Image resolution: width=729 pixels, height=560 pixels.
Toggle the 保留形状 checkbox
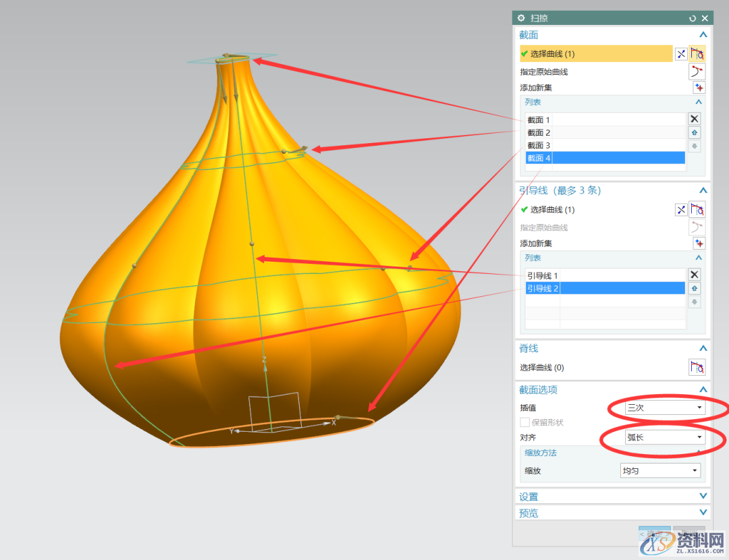point(524,422)
